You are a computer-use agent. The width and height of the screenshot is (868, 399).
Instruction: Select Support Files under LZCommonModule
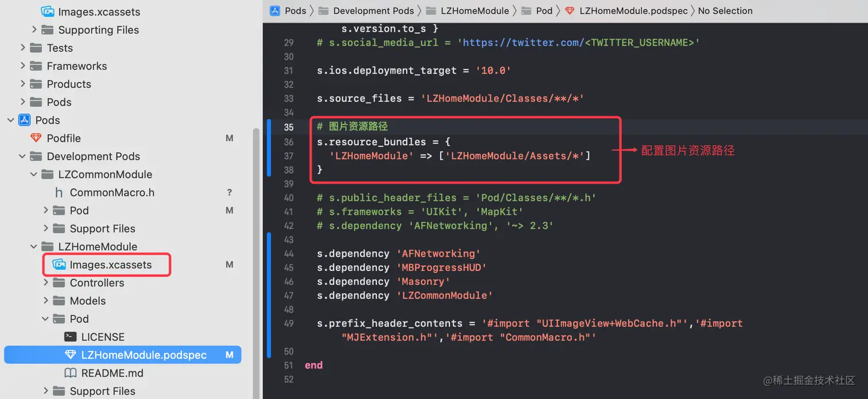102,228
